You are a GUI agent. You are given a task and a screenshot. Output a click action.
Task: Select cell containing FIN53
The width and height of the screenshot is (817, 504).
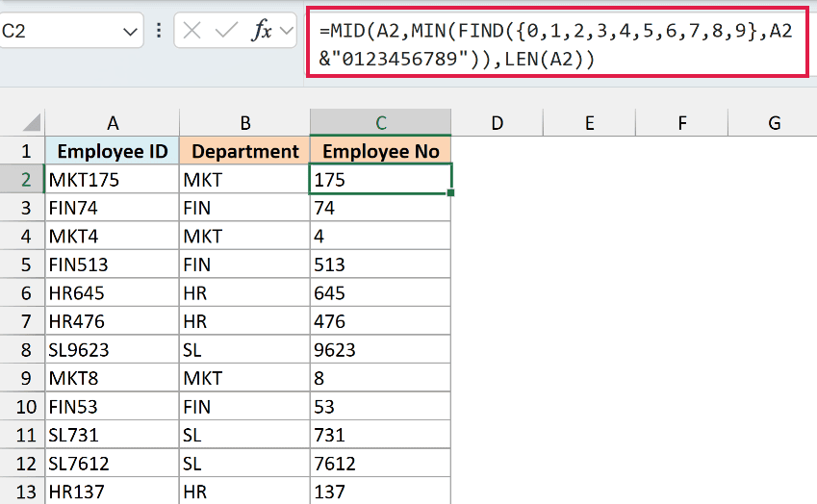pyautogui.click(x=112, y=407)
